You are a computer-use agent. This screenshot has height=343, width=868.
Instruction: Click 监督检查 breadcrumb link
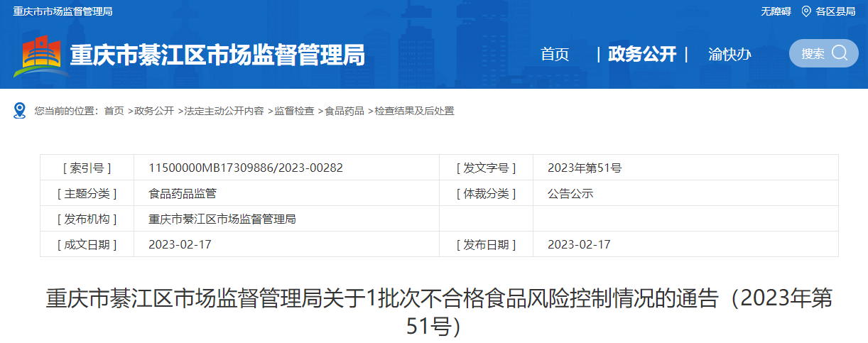click(x=294, y=111)
